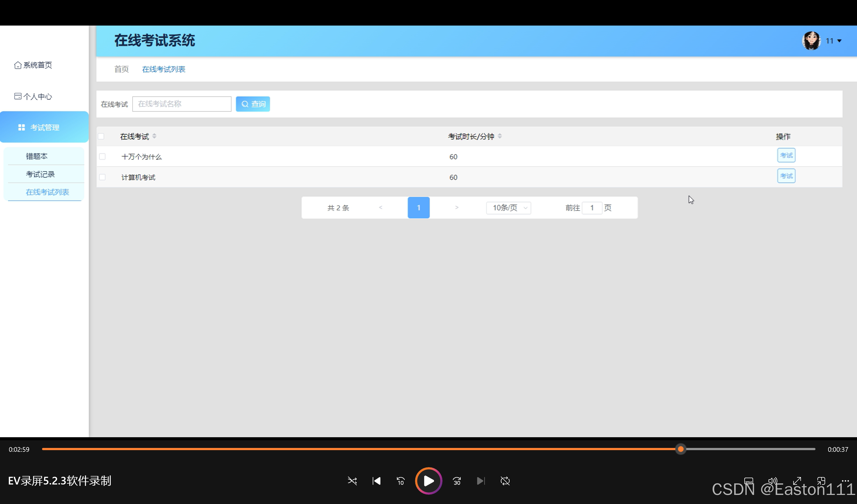
Task: Click the 考试管理 grid icon
Action: (21, 127)
